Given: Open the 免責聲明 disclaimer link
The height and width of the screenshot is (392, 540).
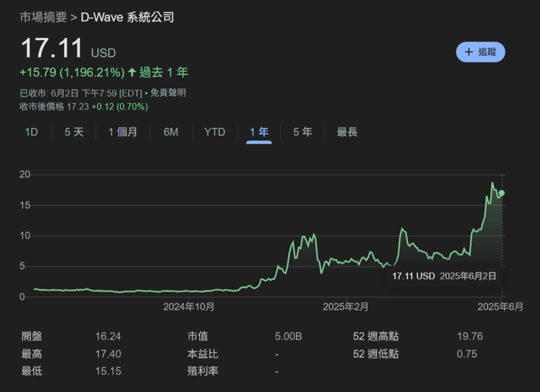Looking at the screenshot, I should (168, 93).
